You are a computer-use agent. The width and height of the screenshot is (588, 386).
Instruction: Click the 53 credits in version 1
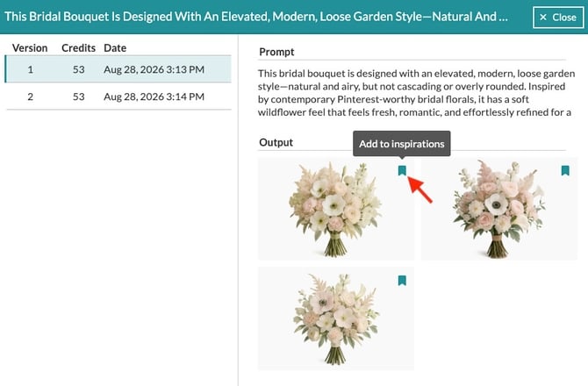pos(78,69)
